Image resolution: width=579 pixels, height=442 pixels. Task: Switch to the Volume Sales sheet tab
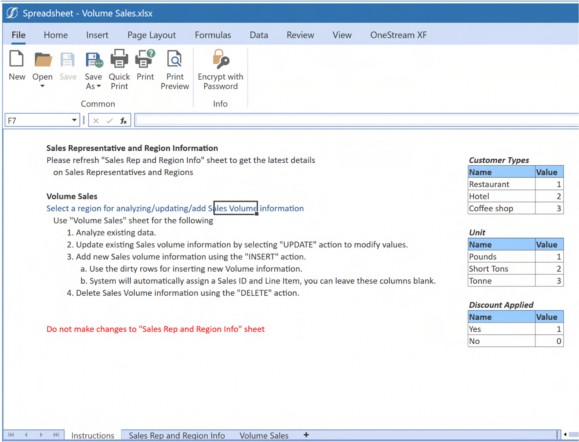(x=264, y=435)
